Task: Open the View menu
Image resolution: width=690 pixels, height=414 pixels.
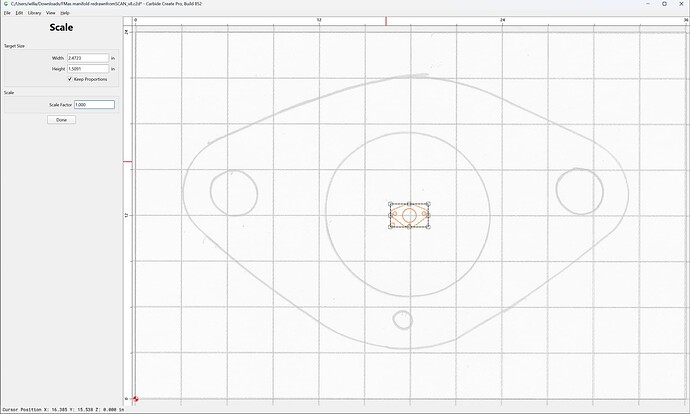Action: (x=51, y=13)
